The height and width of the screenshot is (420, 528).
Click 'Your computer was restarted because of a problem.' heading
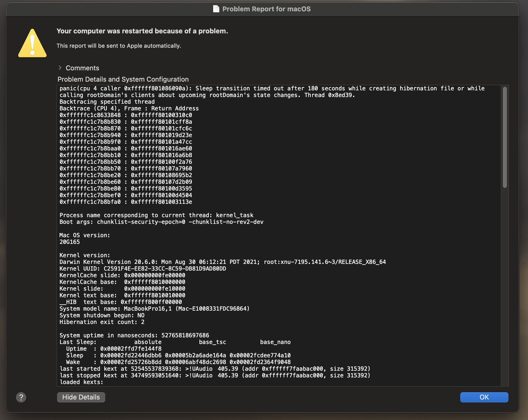tap(142, 31)
